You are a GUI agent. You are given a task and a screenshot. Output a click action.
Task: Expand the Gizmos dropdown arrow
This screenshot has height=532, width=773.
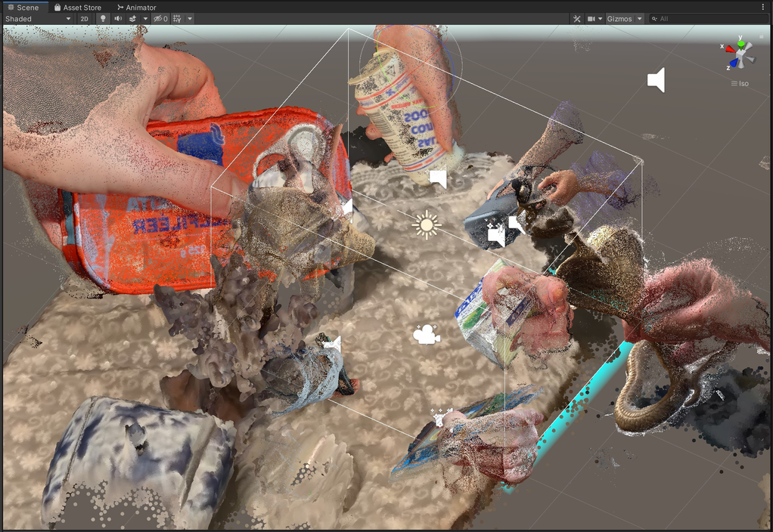coord(640,19)
